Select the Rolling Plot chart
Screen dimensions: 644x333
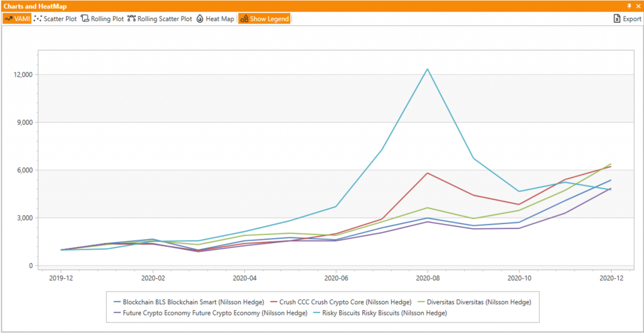point(103,19)
